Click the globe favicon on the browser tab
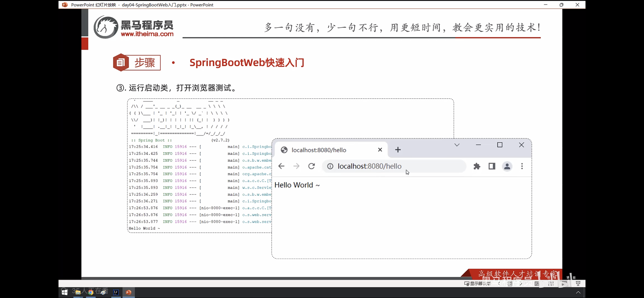Image resolution: width=644 pixels, height=298 pixels. (x=284, y=150)
